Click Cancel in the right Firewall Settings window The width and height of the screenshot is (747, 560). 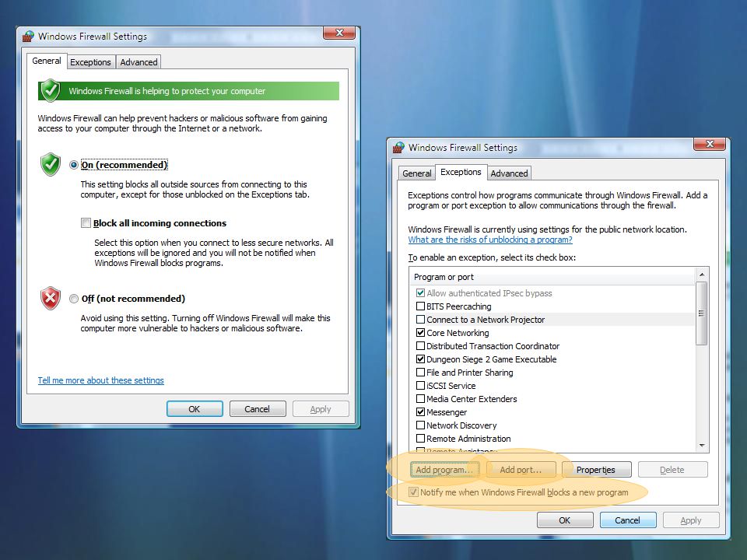(627, 520)
